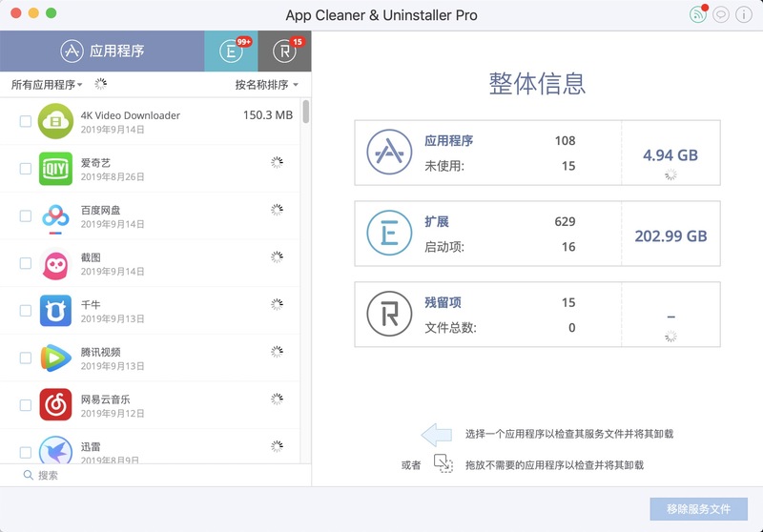Open the 扩展 summary link
Screen dimensions: 763x532
[437, 222]
